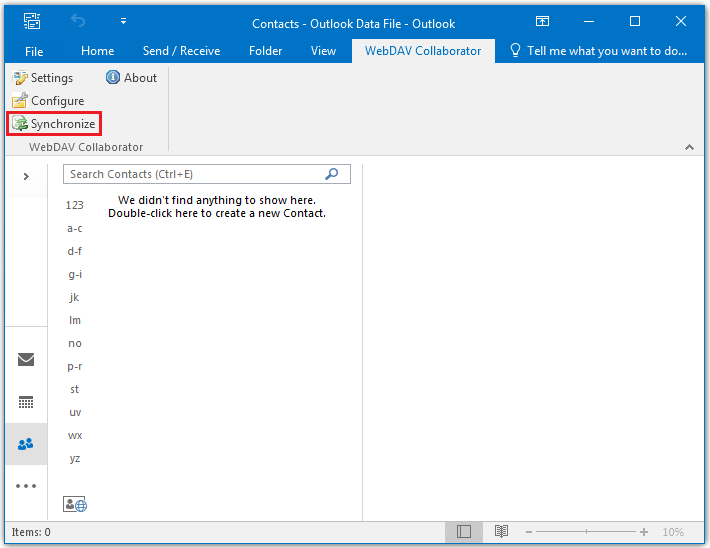Viewport: 710px width, 548px height.
Task: Click the Items: 0 status text
Action: click(x=31, y=532)
